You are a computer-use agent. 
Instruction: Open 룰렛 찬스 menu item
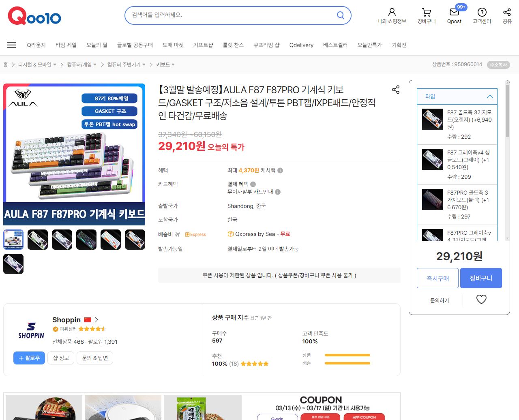tap(233, 45)
